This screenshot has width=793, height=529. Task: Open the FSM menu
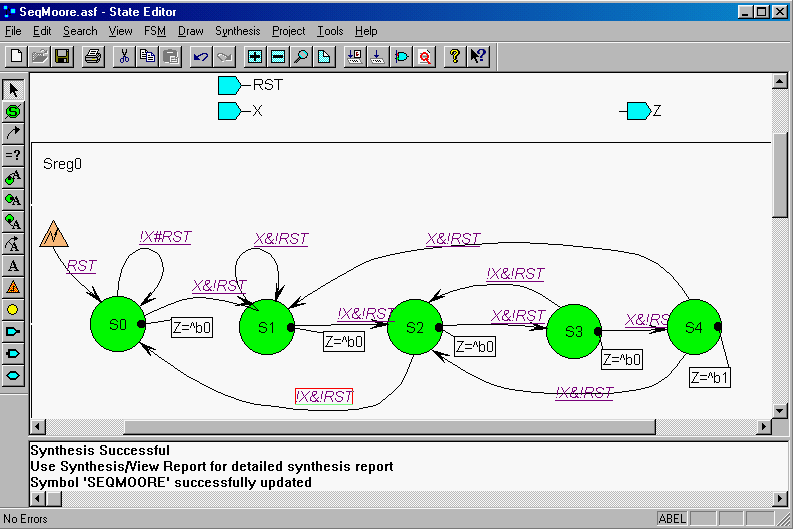click(x=155, y=31)
